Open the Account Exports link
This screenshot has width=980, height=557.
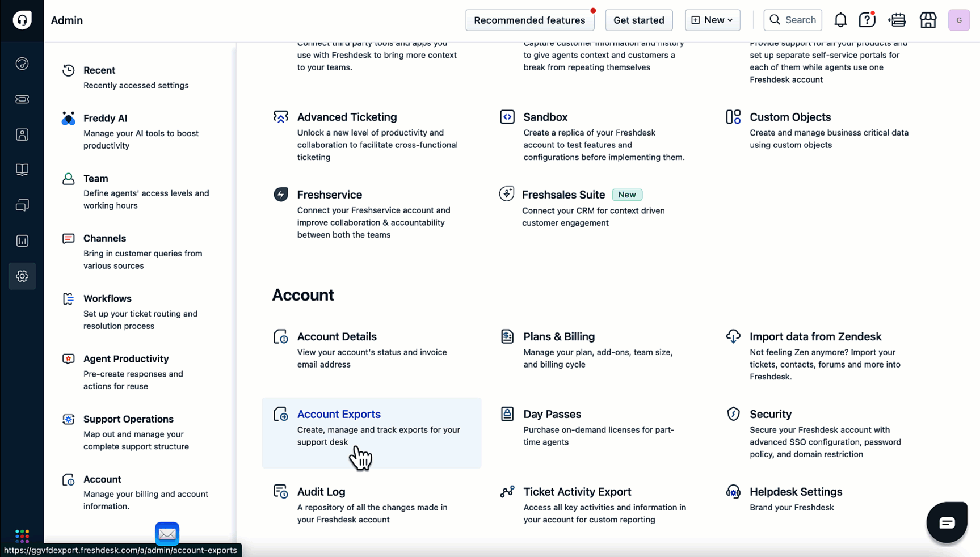point(339,414)
